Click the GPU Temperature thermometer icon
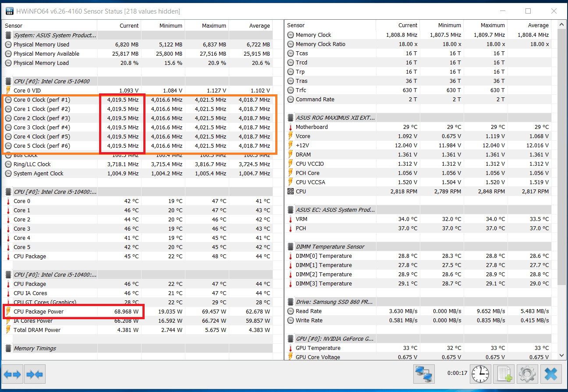 [291, 348]
